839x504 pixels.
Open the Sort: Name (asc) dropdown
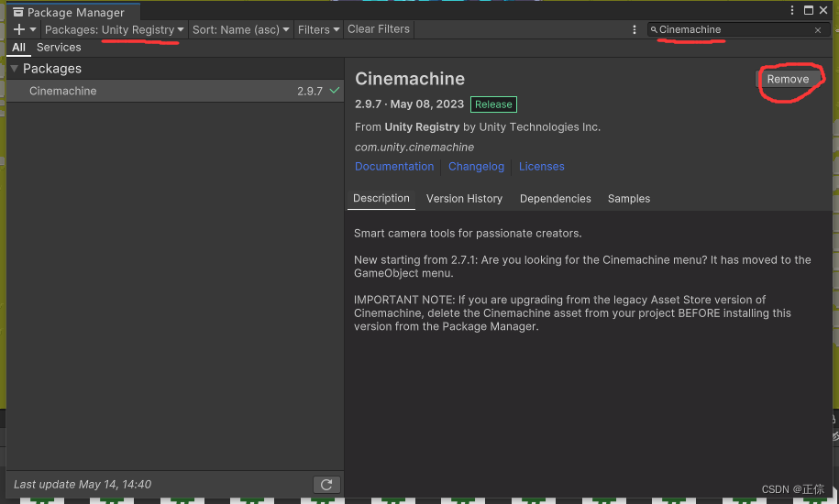tap(241, 29)
